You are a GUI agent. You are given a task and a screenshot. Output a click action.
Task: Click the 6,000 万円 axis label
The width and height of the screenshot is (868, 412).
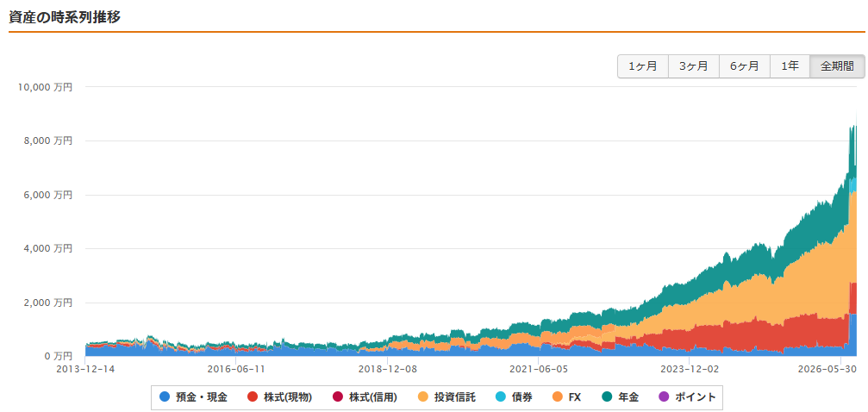pos(49,195)
